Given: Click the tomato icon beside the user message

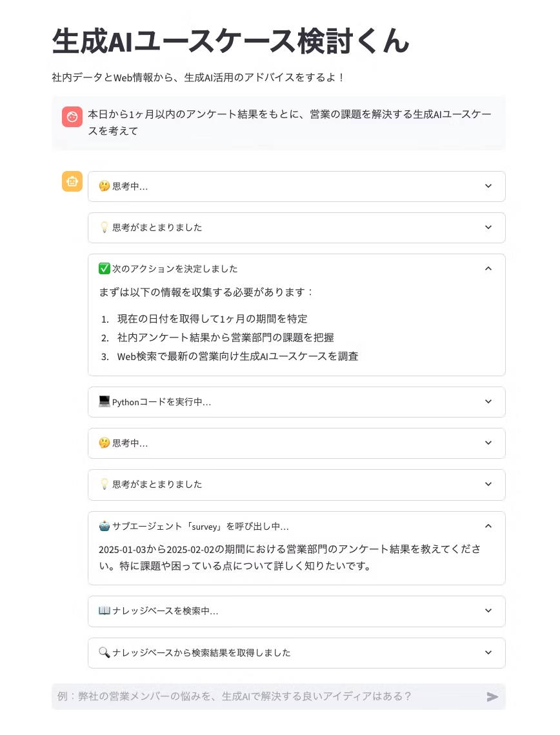Looking at the screenshot, I should click(72, 117).
